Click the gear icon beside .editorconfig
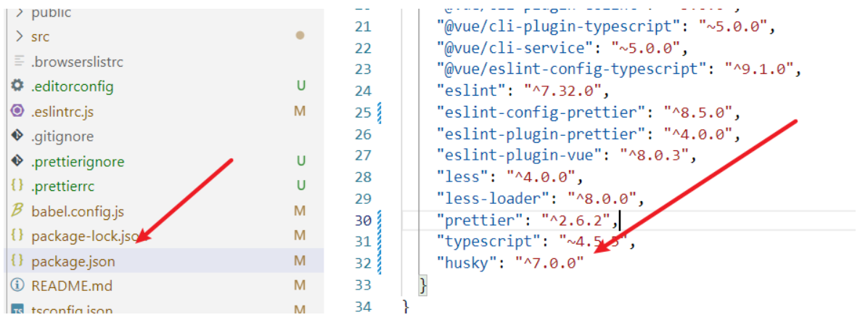Screen dimensions: 868x320 (x=17, y=86)
